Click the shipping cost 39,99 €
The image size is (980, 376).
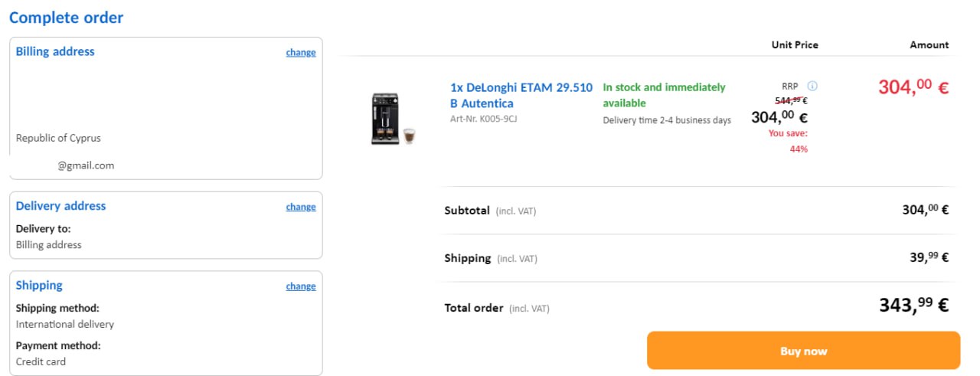click(x=929, y=258)
